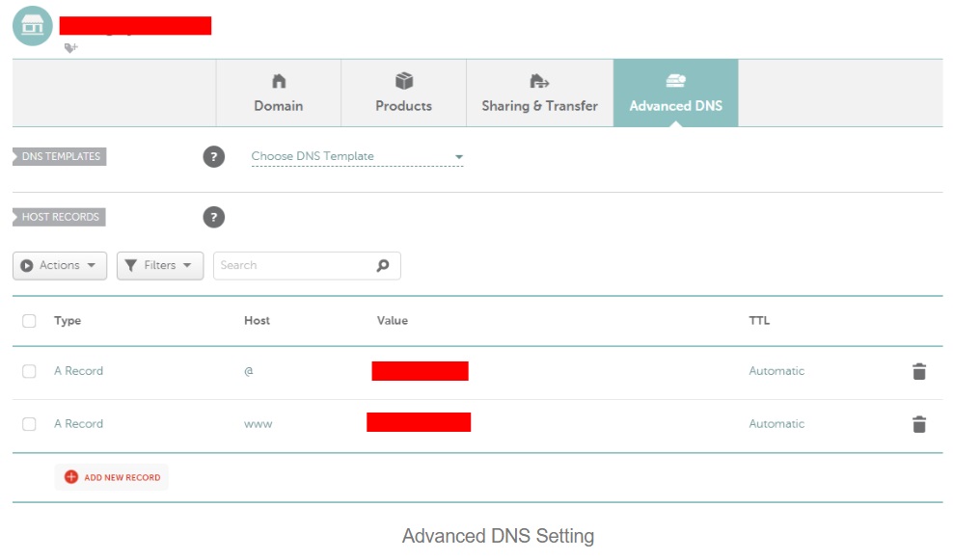Delete the @ A Record with trash icon
The height and width of the screenshot is (560, 953).
[919, 371]
